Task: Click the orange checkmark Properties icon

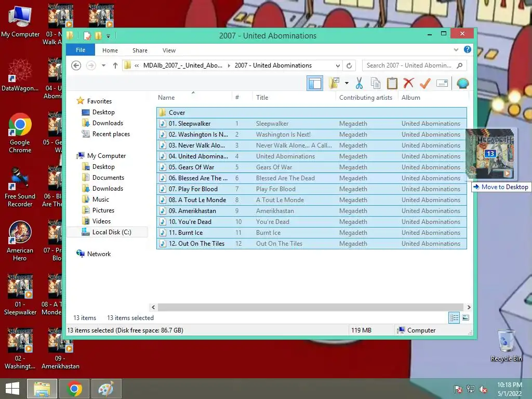Action: pyautogui.click(x=425, y=83)
